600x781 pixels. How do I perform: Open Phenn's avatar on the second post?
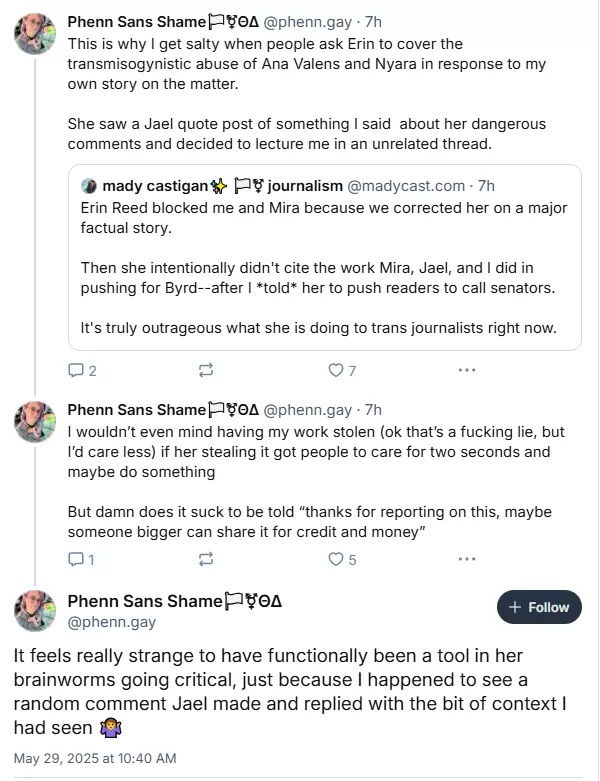tap(34, 422)
